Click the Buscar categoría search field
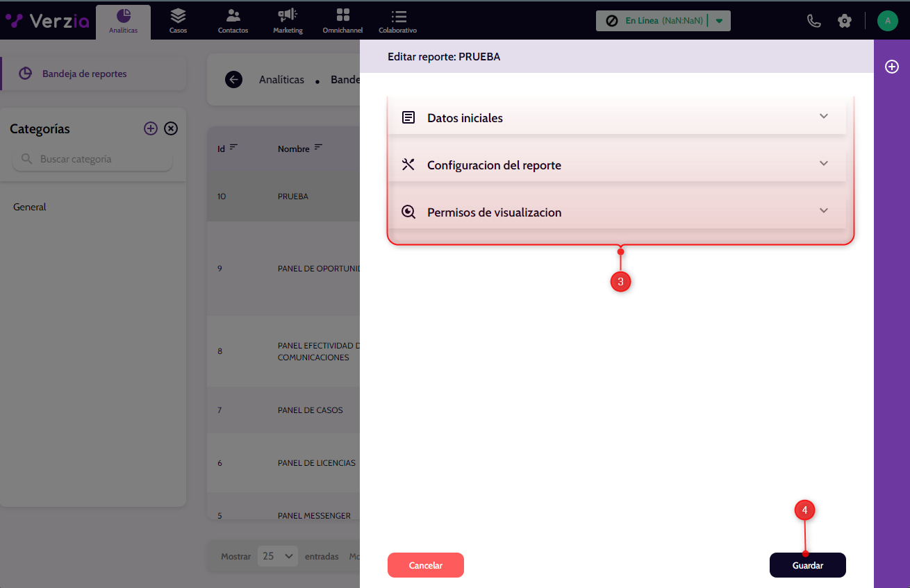 [97, 159]
